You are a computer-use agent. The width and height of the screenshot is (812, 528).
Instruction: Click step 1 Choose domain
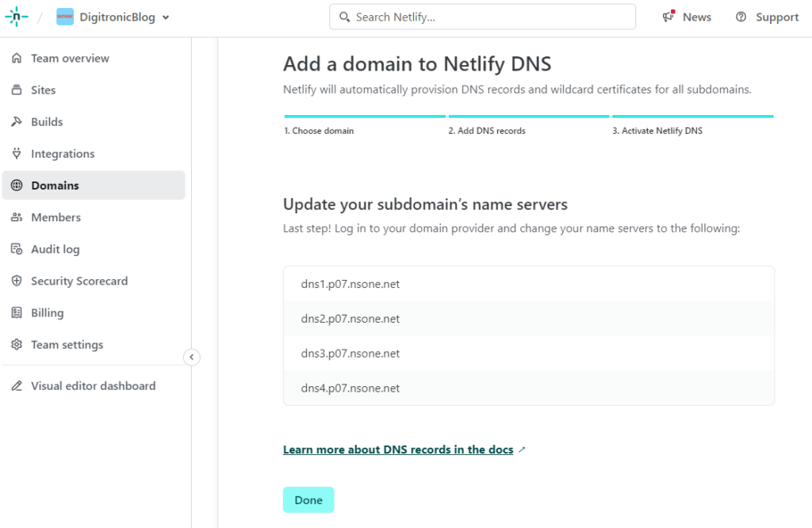pos(319,131)
